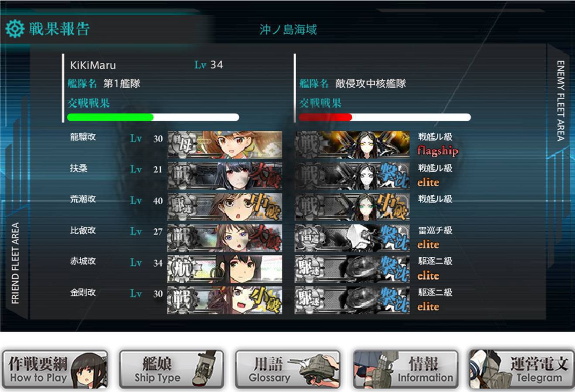
Task: Click sunk 雷巡チ級 elite enemy banner
Action: (x=352, y=238)
